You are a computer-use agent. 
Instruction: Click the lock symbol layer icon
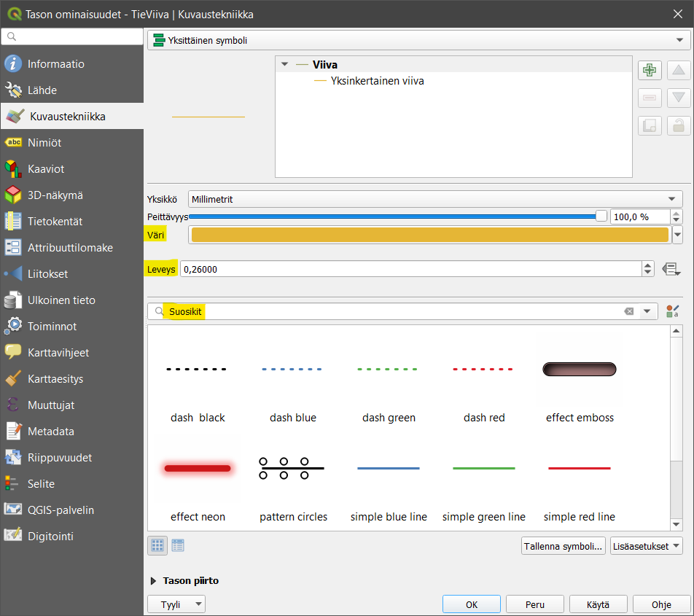[679, 125]
